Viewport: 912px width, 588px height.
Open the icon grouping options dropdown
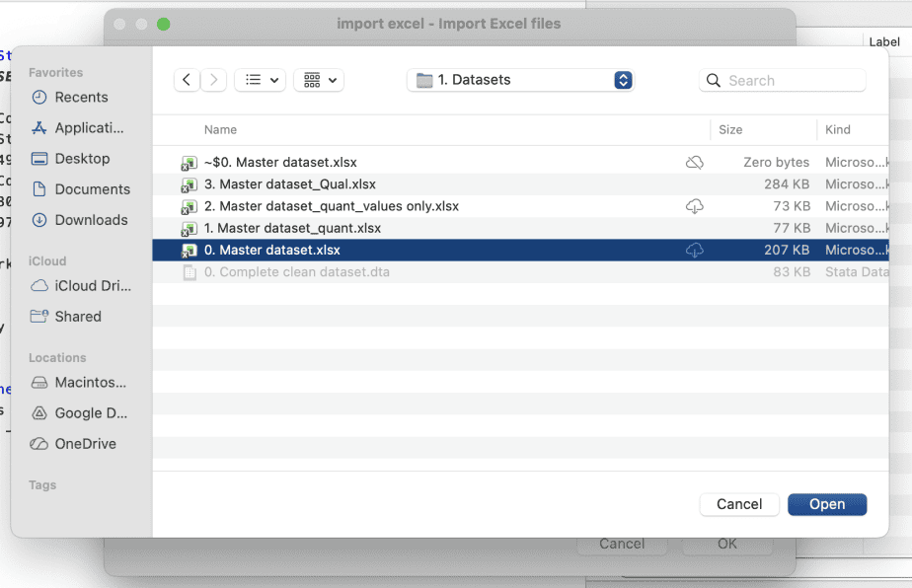coord(319,81)
